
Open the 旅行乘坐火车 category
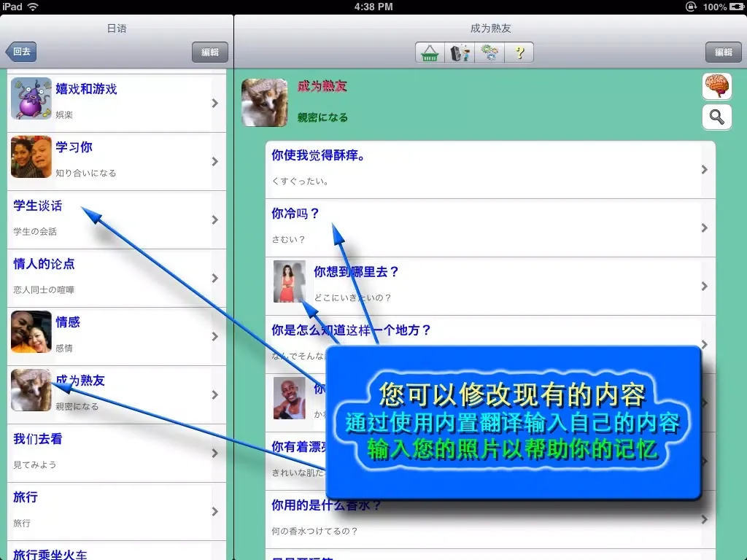point(117,551)
